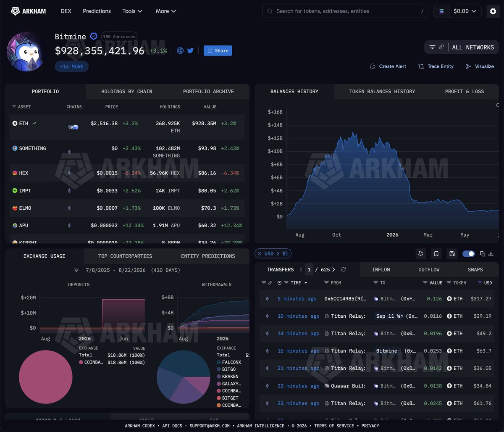Go to previous transfers page
This screenshot has width=504, height=432.
pos(301,269)
